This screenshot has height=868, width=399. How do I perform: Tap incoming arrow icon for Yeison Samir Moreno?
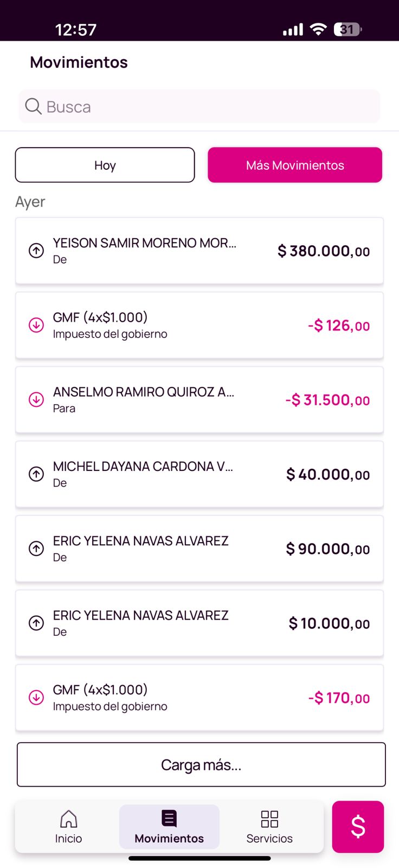click(36, 251)
